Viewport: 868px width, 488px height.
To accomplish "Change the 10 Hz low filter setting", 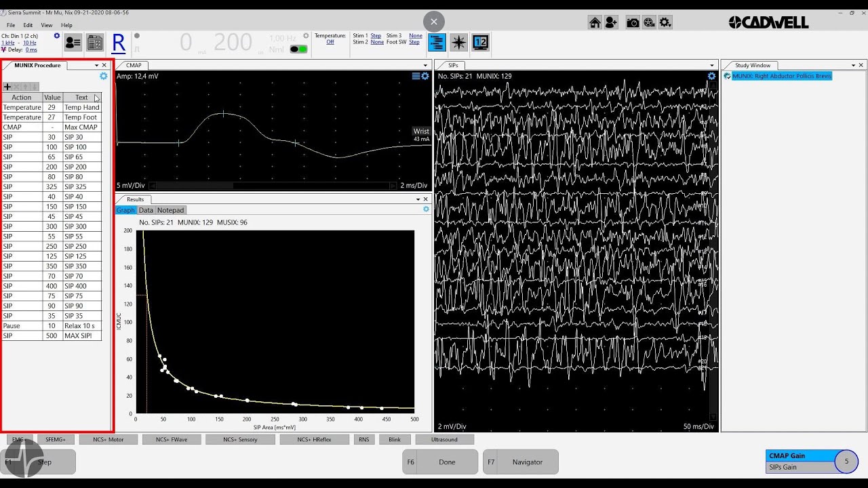I will (30, 43).
